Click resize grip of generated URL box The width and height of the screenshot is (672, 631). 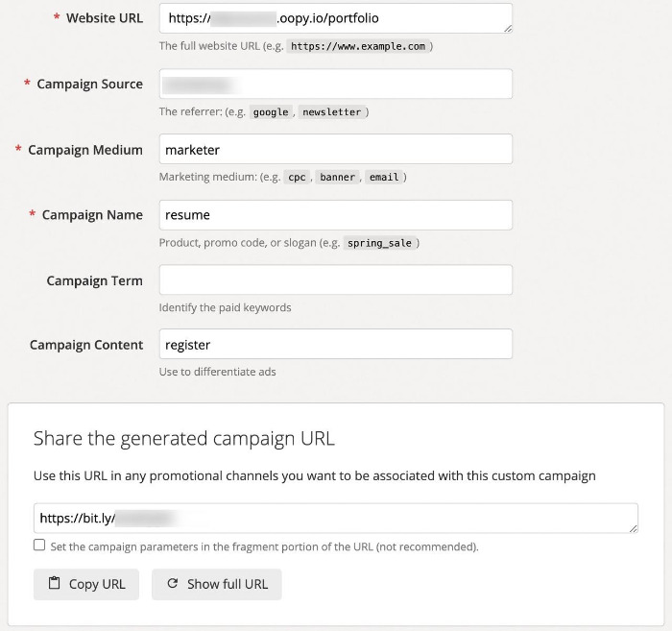pyautogui.click(x=634, y=528)
